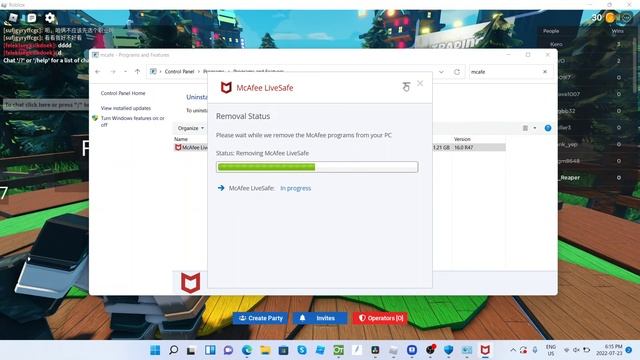Screen dimensions: 640x360
Task: Open Windows Security shield on taskbar
Action: pos(449,350)
